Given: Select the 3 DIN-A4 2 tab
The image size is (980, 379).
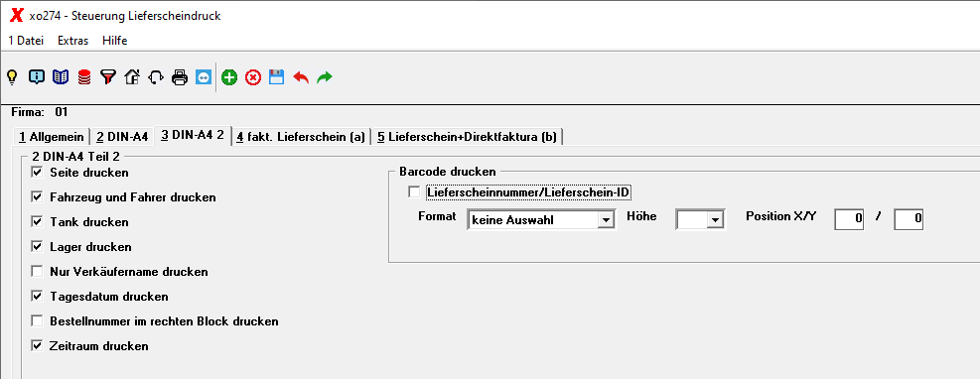Looking at the screenshot, I should tap(193, 136).
